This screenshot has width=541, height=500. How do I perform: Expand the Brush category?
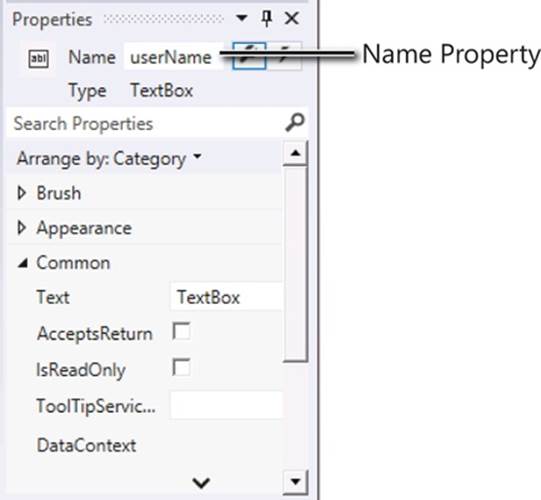click(x=21, y=193)
